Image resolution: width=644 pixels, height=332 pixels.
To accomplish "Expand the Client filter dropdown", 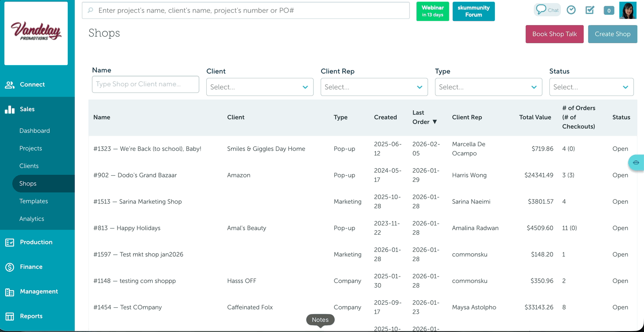I will 260,87.
